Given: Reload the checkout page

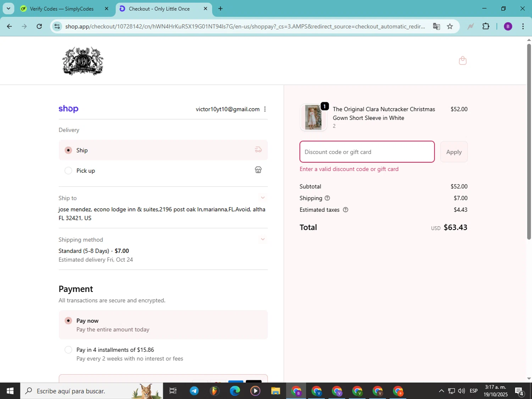Looking at the screenshot, I should (39, 26).
